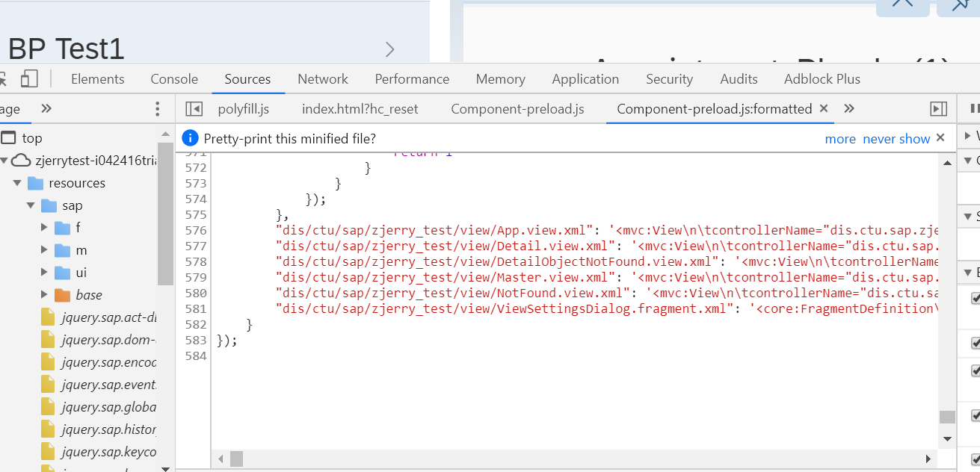The image size is (980, 472).
Task: Toggle the device toolbar icon
Action: (29, 79)
